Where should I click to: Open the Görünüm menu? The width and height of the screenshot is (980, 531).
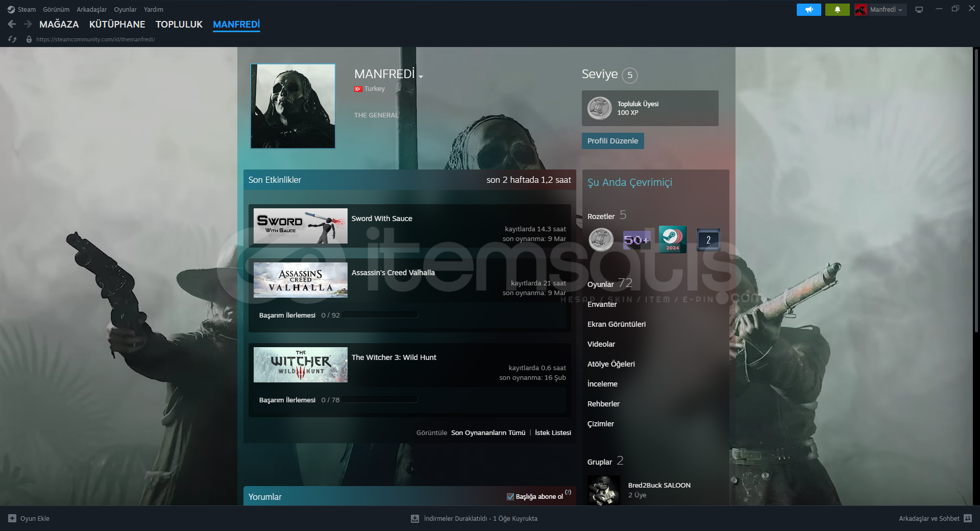pos(56,9)
